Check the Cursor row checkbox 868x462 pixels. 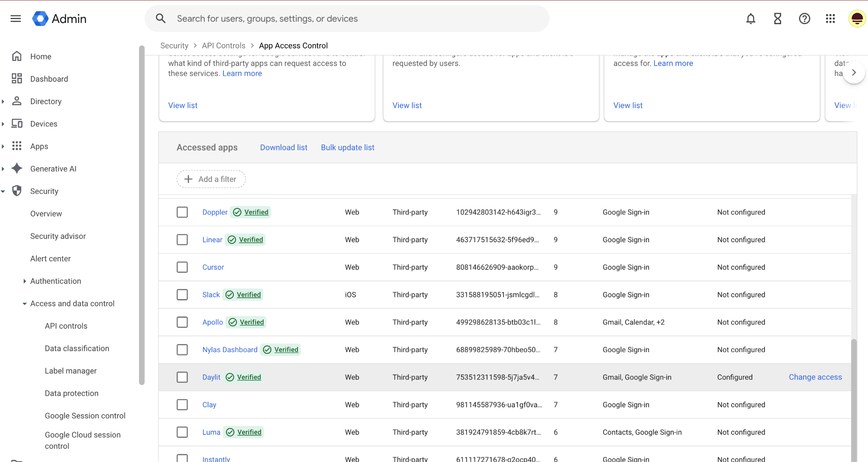[x=182, y=267]
